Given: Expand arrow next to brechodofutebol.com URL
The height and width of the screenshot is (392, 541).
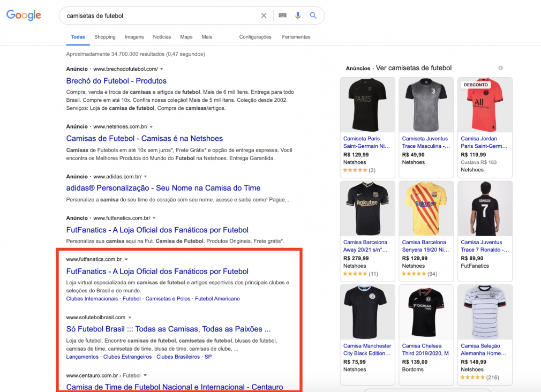Looking at the screenshot, I should click(162, 69).
